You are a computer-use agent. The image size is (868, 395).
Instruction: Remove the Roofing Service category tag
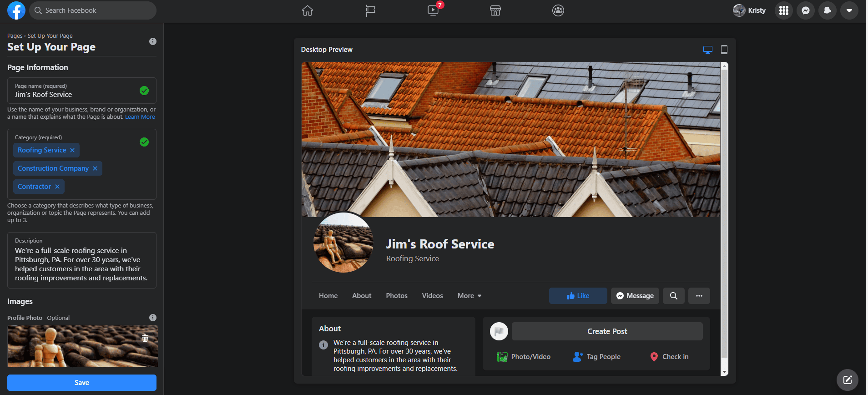pos(72,150)
